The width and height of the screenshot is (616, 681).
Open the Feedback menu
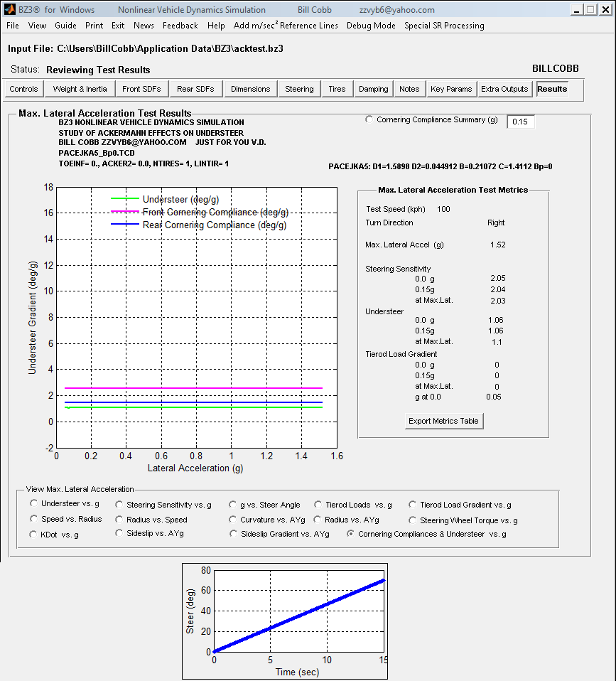click(x=180, y=26)
